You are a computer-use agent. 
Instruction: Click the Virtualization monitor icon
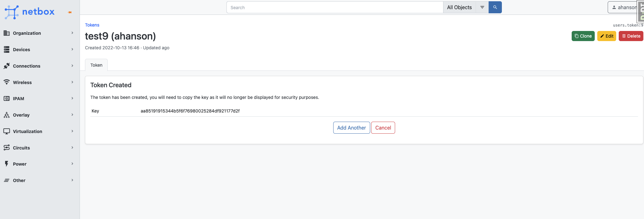[7, 131]
